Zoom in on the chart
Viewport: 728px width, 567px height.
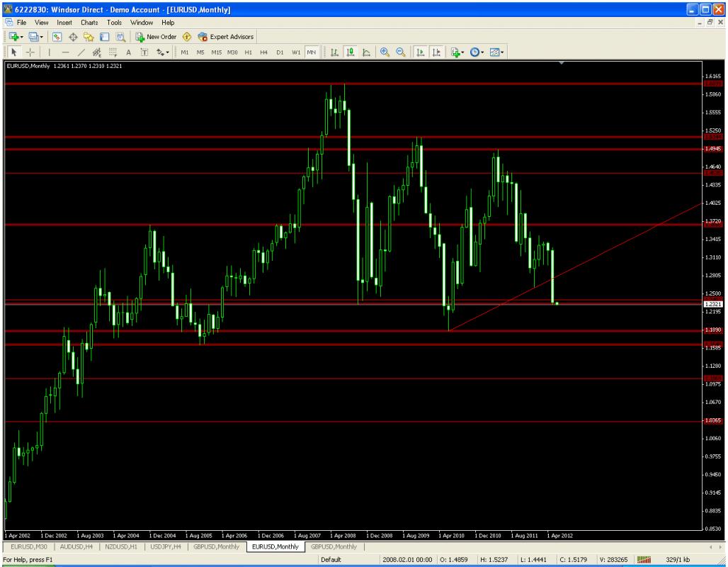pos(385,52)
